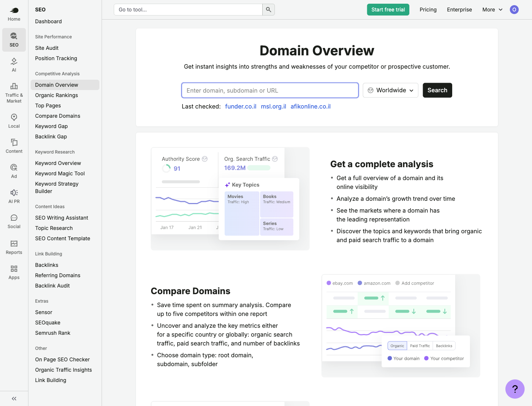Open Domain Overview in the sidebar
This screenshot has width=532, height=406.
pos(65,85)
